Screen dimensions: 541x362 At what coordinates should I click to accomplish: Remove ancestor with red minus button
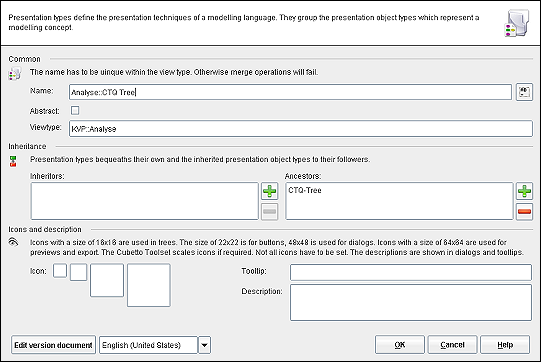524,211
